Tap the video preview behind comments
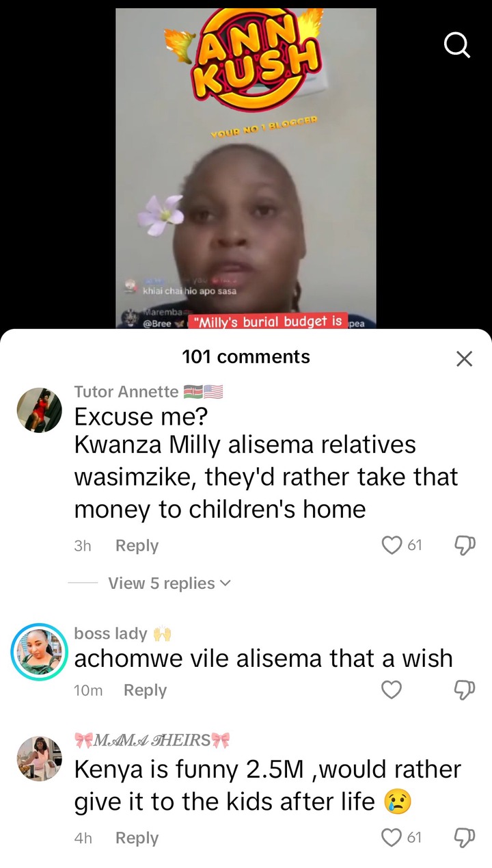This screenshot has width=492, height=868. tap(246, 168)
